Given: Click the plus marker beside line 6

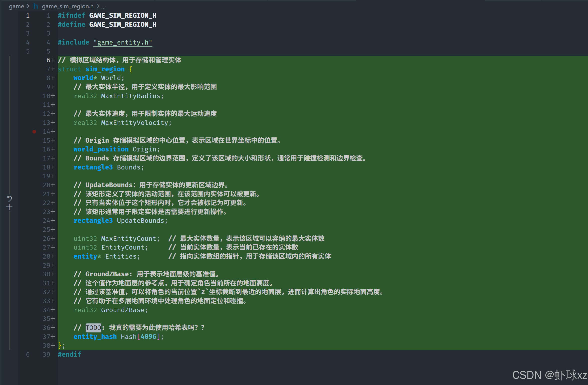Looking at the screenshot, I should click(x=53, y=60).
